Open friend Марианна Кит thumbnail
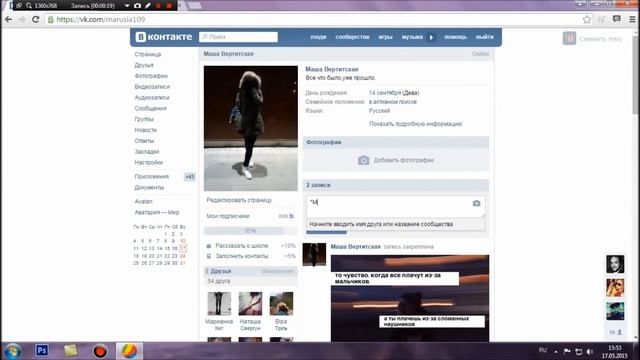Screen dimensions: 640x360 [x=219, y=304]
